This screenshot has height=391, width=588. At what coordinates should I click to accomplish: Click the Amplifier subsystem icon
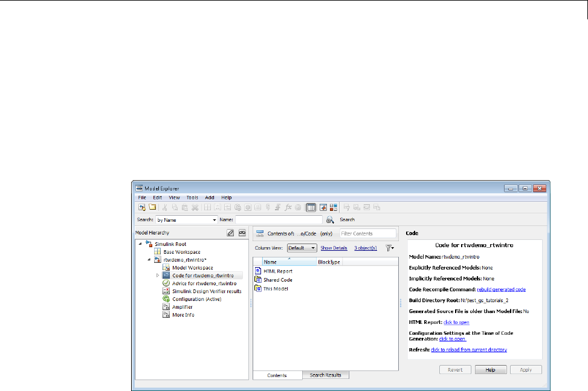[166, 306]
